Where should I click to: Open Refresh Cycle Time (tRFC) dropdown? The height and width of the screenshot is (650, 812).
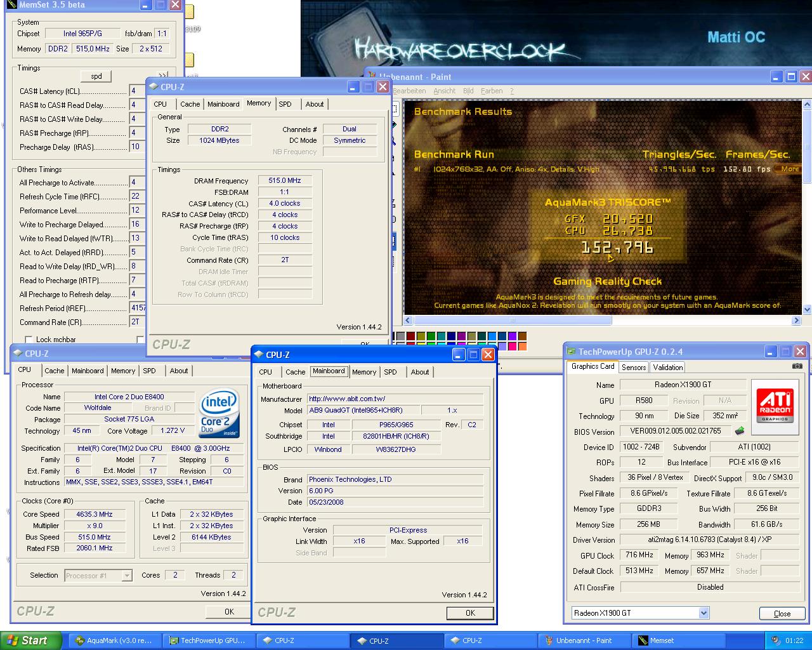pos(138,196)
